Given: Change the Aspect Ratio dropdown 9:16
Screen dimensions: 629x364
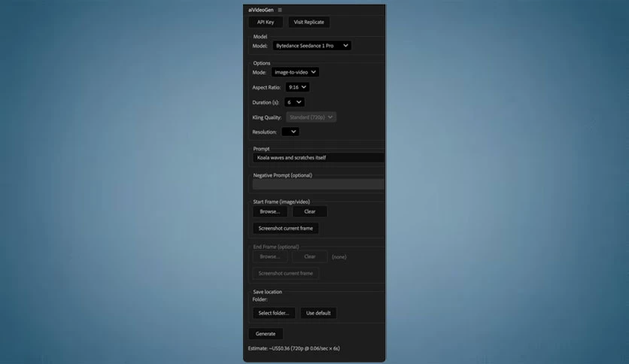Looking at the screenshot, I should point(297,87).
